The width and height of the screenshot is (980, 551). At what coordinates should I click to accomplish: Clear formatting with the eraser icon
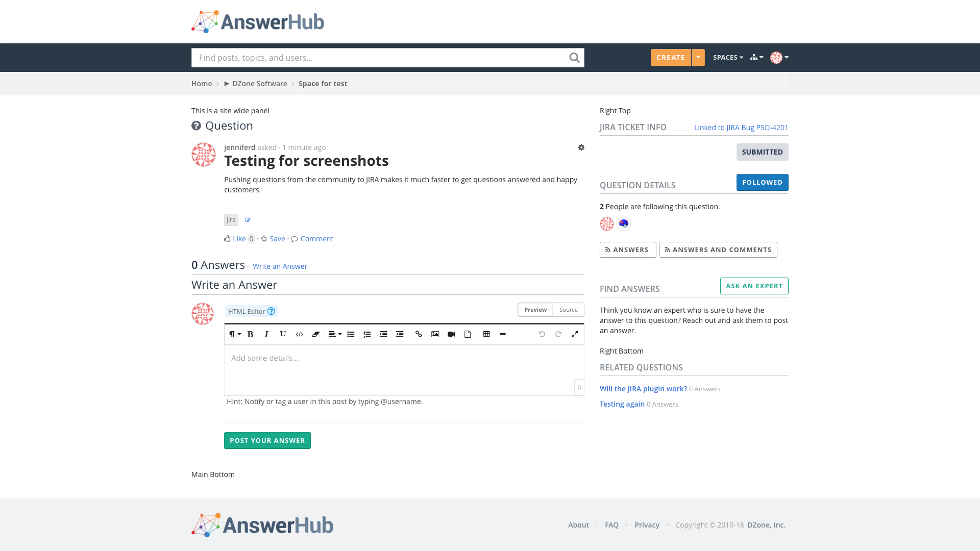tap(316, 334)
